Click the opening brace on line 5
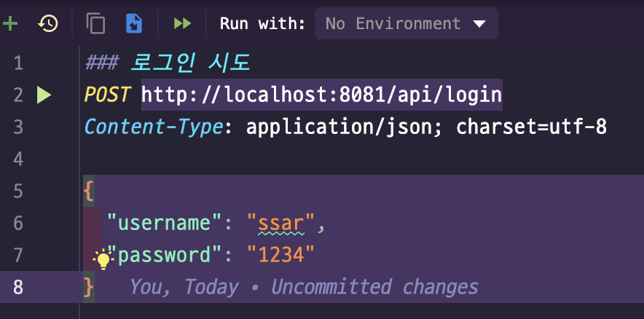 (88, 191)
